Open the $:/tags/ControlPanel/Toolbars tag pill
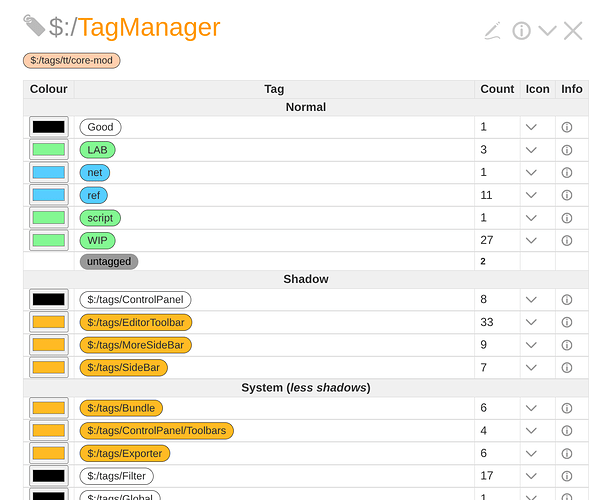Viewport: 604px width, 500px height. click(157, 431)
